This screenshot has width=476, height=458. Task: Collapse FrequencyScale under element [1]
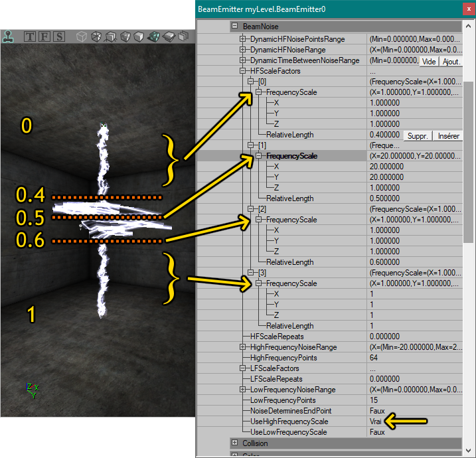[258, 156]
